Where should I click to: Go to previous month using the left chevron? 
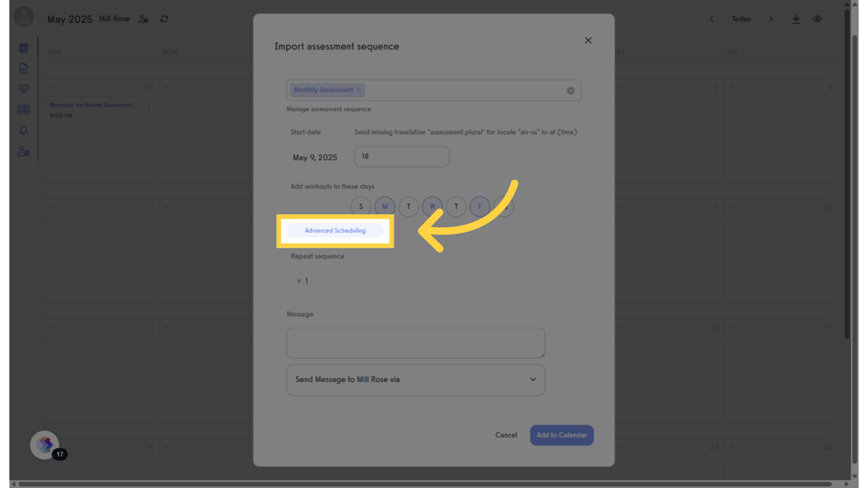[711, 19]
